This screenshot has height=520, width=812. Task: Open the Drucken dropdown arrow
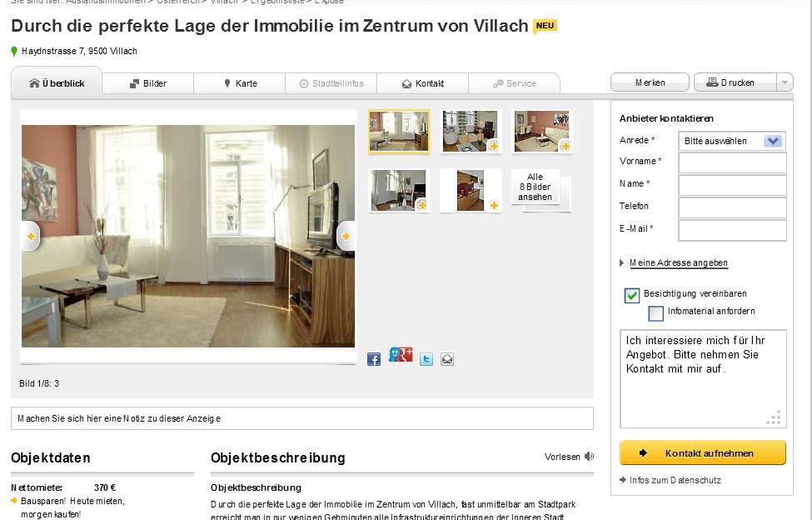point(785,82)
